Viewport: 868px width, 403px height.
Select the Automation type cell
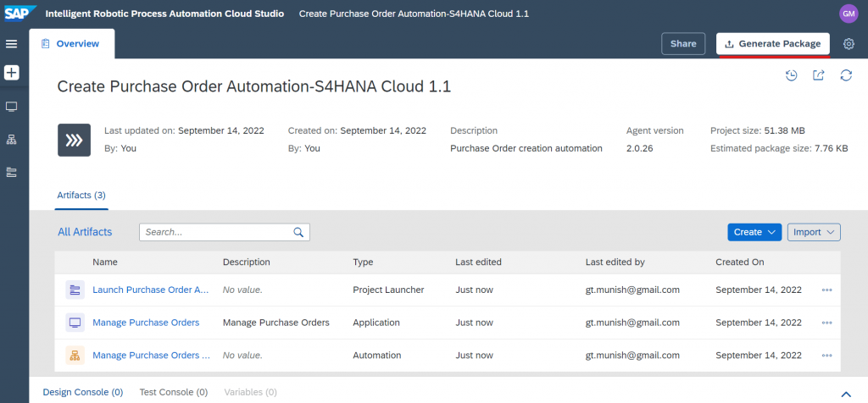click(x=377, y=355)
